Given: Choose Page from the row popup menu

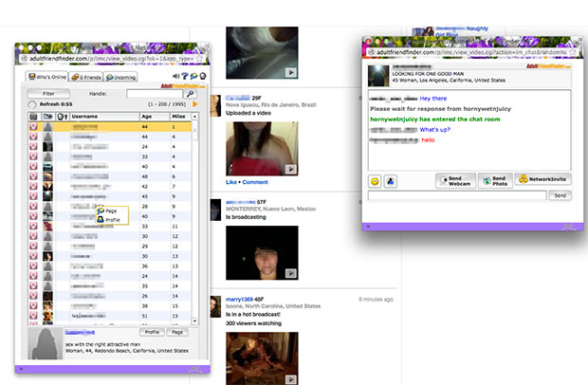Looking at the screenshot, I should point(111,211).
